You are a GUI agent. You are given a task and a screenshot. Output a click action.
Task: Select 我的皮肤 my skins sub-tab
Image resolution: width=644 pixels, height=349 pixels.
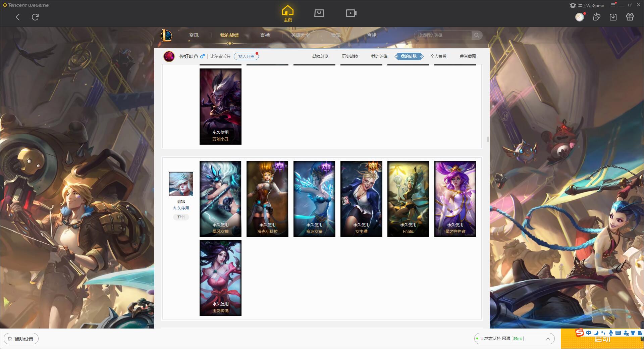coord(409,56)
